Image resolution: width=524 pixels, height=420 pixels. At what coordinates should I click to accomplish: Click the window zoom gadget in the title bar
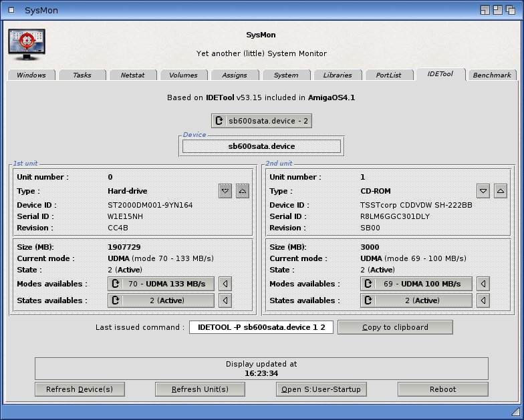(x=498, y=10)
